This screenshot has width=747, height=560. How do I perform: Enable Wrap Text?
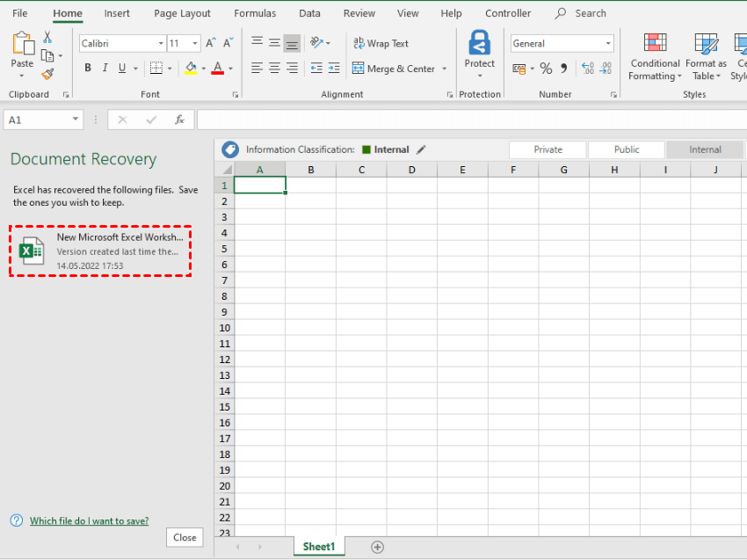click(x=381, y=43)
